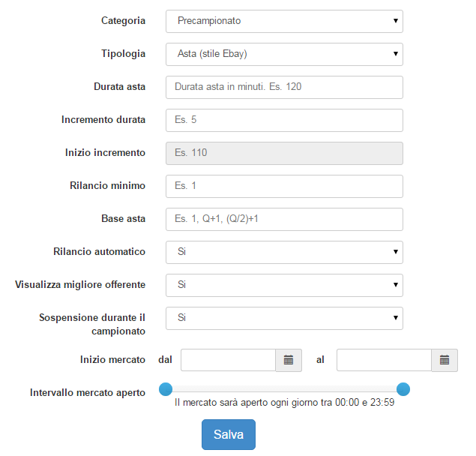Open calendar picker for 'dal' start date
Image resolution: width=476 pixels, height=456 pixels.
click(x=289, y=360)
